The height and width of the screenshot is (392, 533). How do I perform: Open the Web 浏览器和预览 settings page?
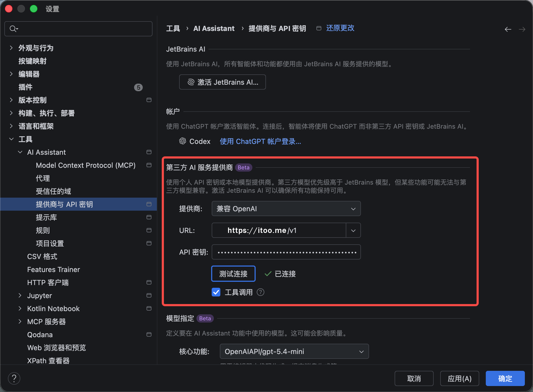[56, 347]
